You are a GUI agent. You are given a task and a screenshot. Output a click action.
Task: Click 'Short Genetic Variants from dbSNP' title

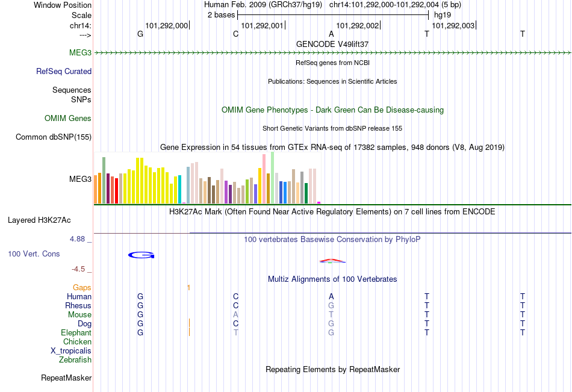[332, 128]
